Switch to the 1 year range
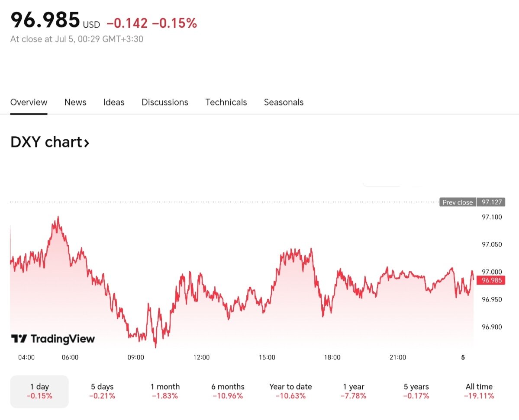This screenshot has height=420, width=519. pyautogui.click(x=354, y=391)
